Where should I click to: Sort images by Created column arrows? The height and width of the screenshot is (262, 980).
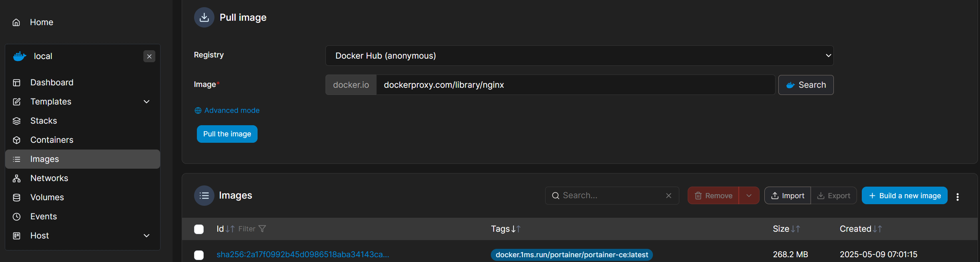click(877, 229)
